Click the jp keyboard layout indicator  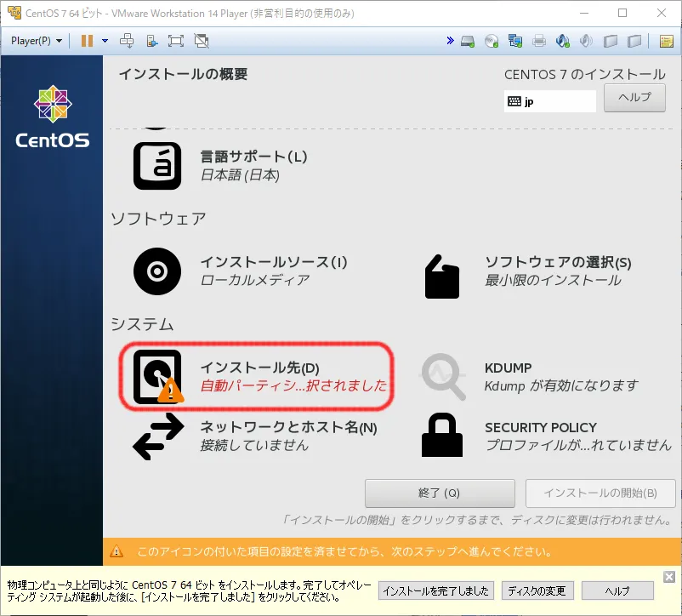point(550,101)
